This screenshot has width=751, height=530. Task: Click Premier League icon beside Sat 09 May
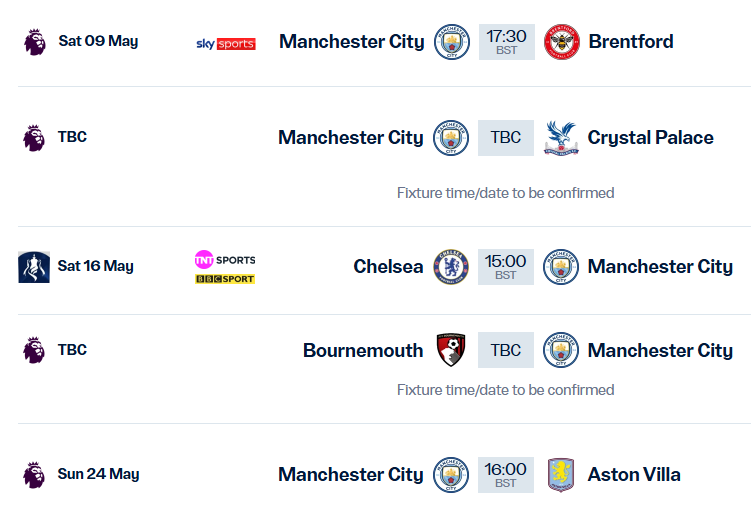click(x=34, y=42)
